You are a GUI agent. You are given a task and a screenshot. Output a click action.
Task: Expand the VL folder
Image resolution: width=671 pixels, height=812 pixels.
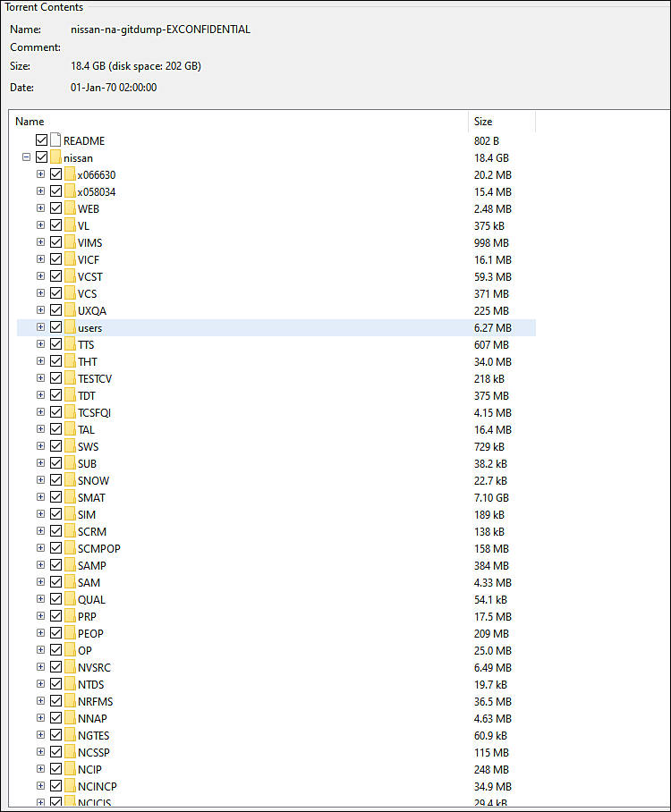coord(40,225)
